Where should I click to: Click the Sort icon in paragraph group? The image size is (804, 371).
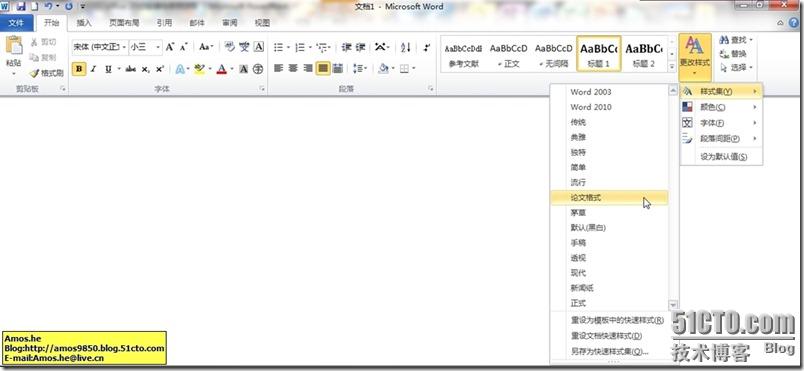[x=406, y=47]
